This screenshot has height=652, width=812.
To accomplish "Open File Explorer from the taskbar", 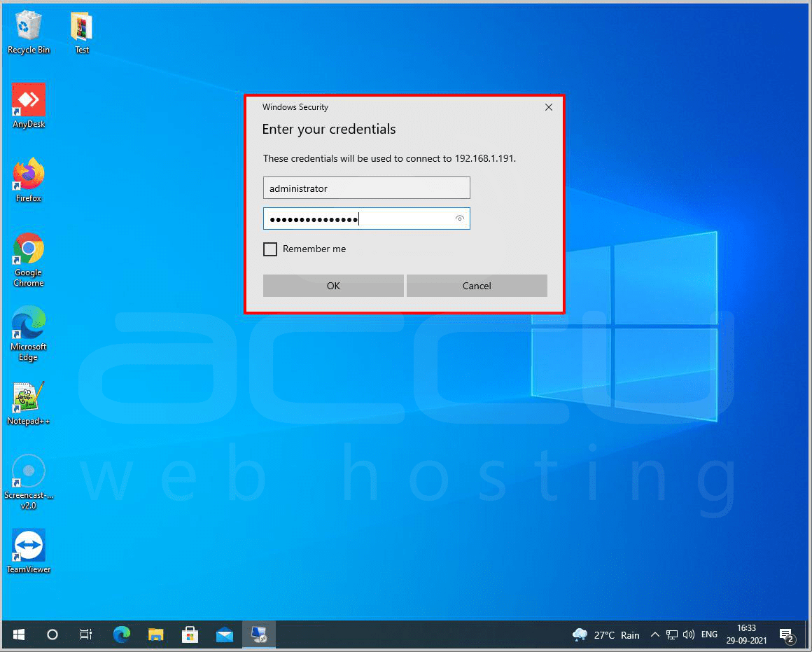I will tap(156, 634).
